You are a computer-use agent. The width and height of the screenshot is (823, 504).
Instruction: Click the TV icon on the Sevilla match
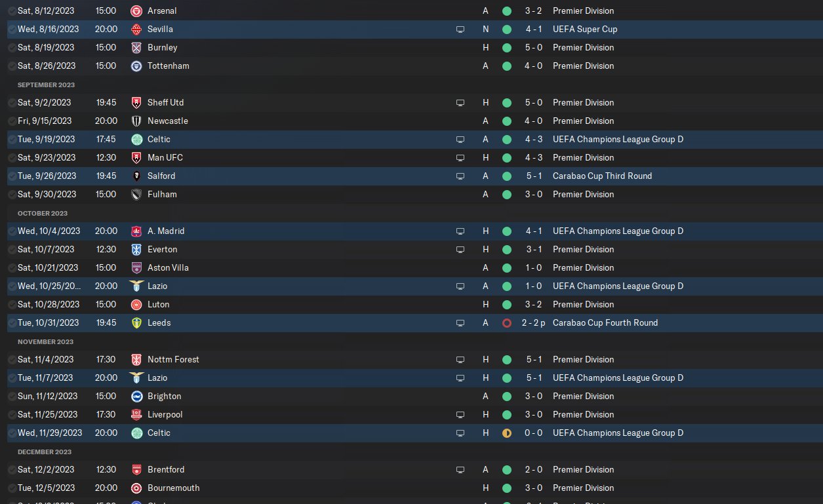tap(460, 29)
